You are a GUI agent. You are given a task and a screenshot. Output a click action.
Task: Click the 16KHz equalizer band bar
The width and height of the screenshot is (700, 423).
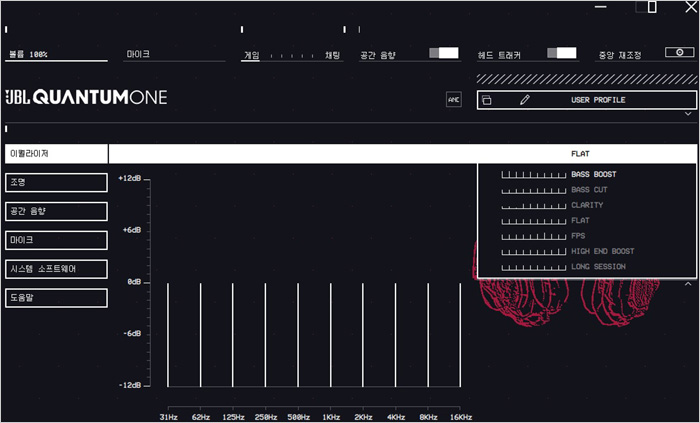pos(460,335)
